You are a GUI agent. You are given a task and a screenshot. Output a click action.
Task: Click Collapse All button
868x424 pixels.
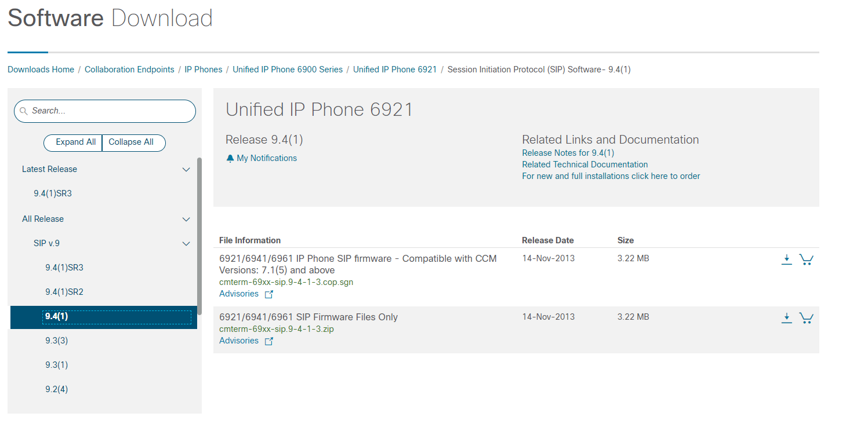click(134, 142)
